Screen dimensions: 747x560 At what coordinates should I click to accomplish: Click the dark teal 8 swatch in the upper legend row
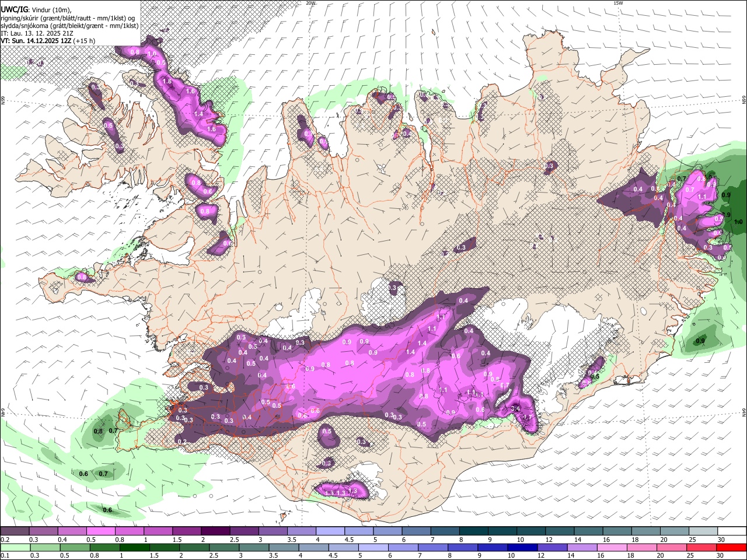coord(474,531)
